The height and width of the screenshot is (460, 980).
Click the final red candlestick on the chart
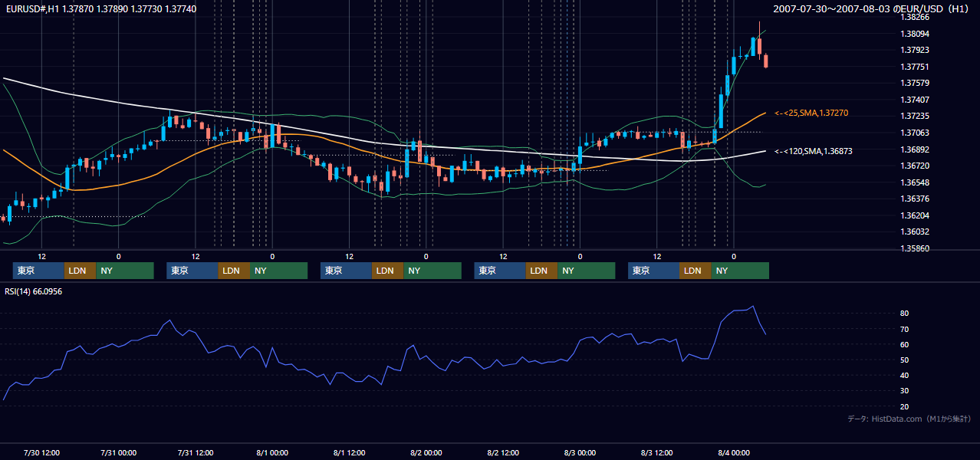tap(766, 61)
